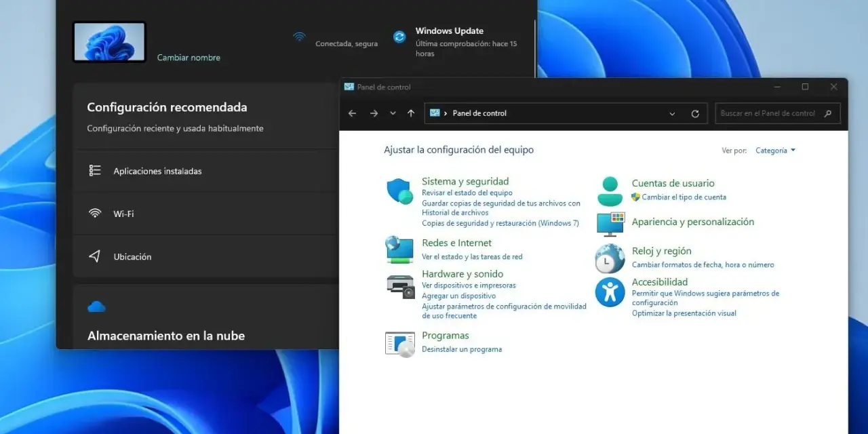Click the Redes e Internet globe icon
Viewport: 868px width, 434px height.
tap(399, 250)
